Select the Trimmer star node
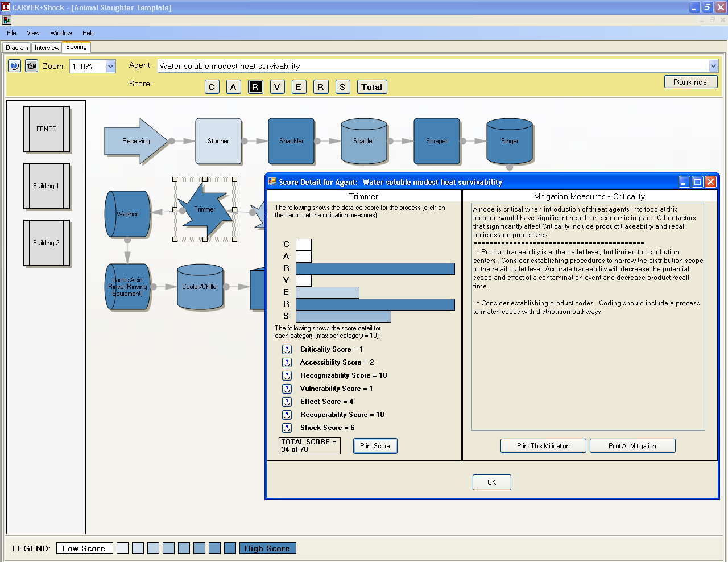728x562 pixels. pos(205,209)
